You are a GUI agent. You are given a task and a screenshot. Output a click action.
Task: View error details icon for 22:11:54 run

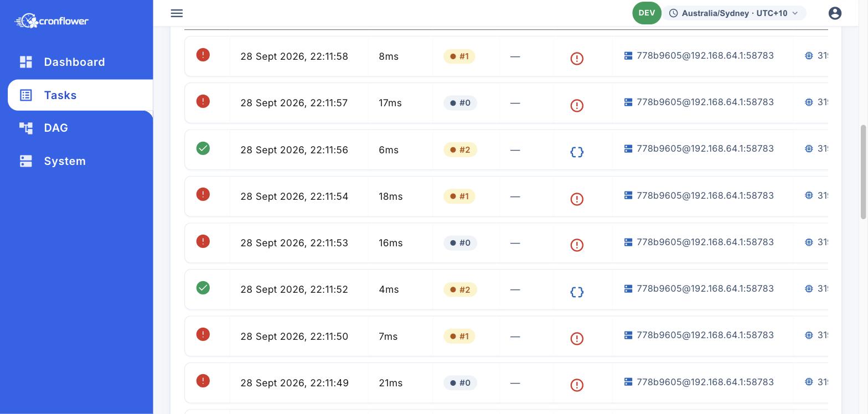577,199
